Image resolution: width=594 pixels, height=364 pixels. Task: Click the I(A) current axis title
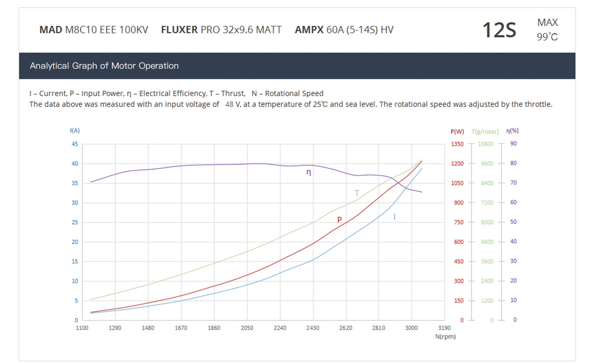coord(75,131)
